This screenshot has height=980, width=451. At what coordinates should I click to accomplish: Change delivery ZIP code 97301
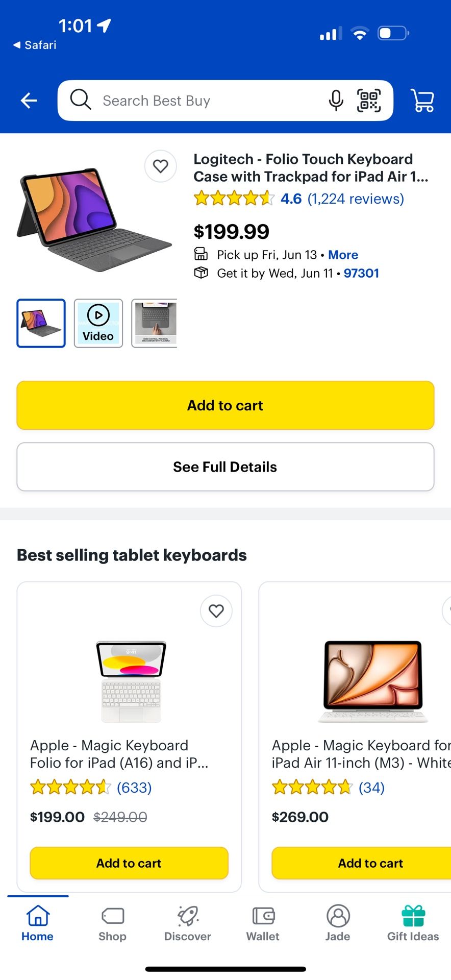click(x=361, y=273)
